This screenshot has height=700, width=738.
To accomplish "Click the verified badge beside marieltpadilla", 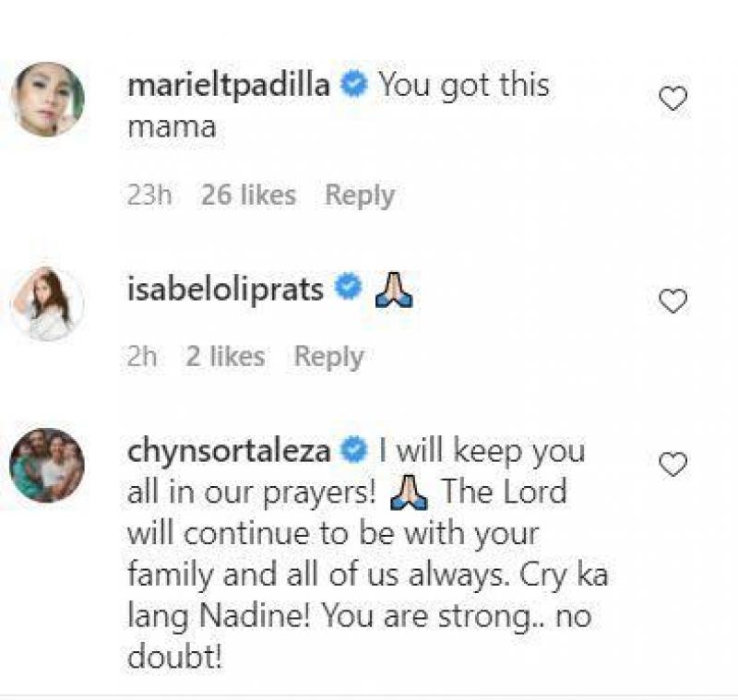I will tap(352, 86).
